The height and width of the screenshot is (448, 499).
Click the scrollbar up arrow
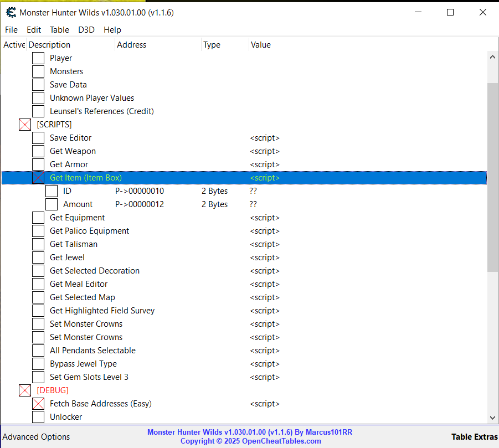click(493, 57)
